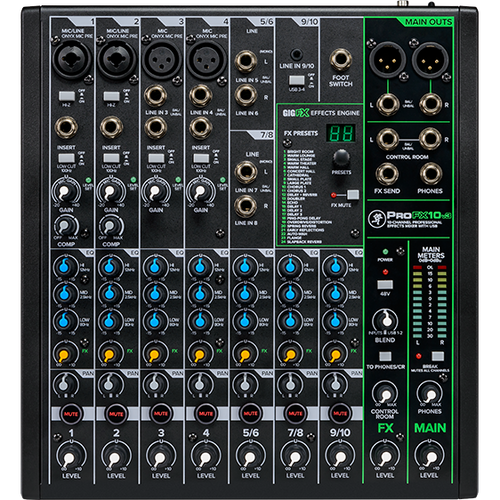Toggle the Hi-Z switch on channel 1
The width and height of the screenshot is (500, 500).
pos(67,96)
